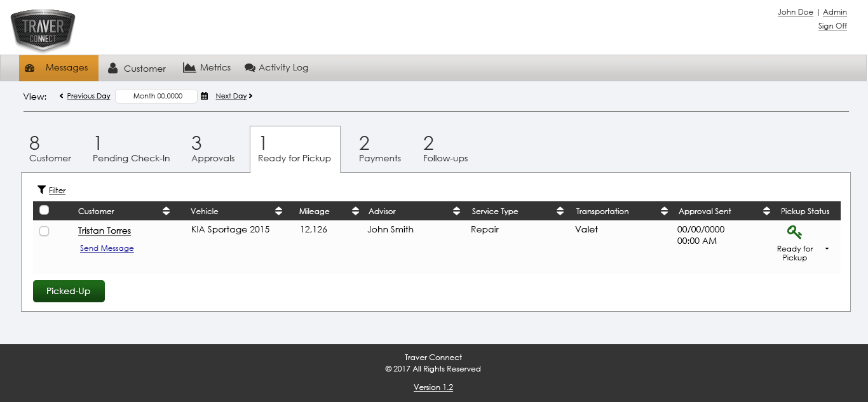Click the green key pickup status icon
The image size is (868, 402).
[794, 232]
